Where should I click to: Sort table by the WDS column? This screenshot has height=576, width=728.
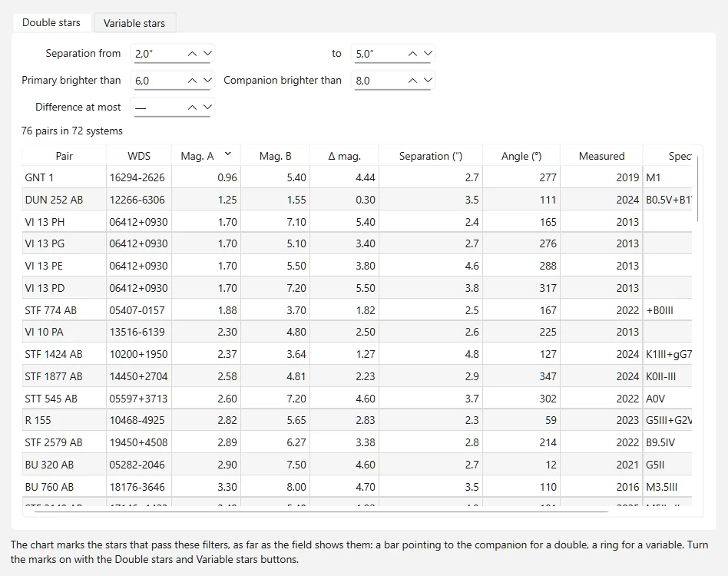pyautogui.click(x=139, y=156)
